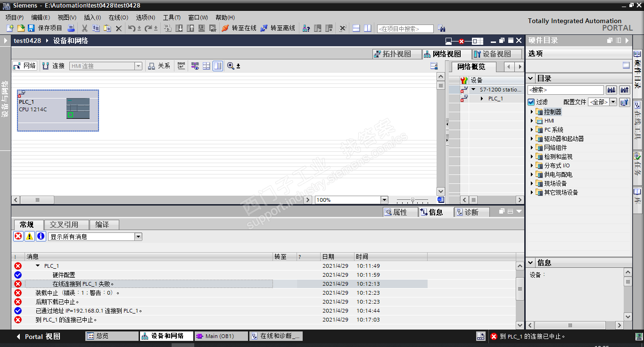
Task: Click the binoculars search-in-project icon
Action: (x=442, y=28)
